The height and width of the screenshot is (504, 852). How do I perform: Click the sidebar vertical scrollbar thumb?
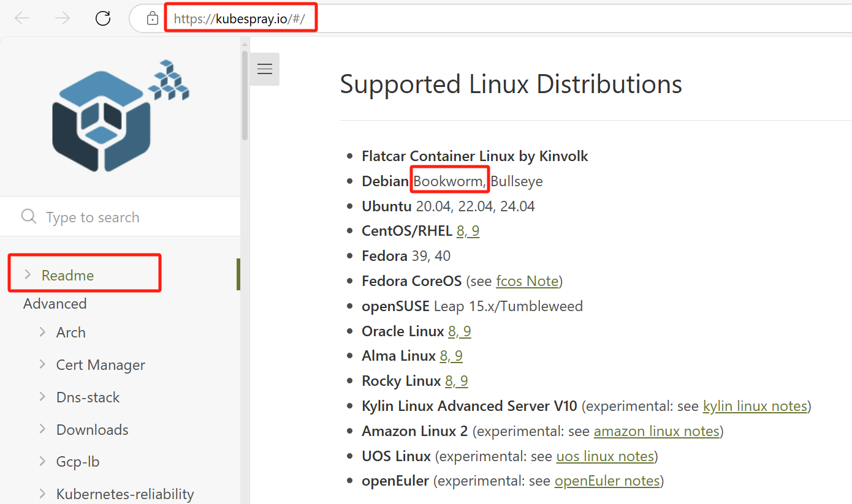[245, 95]
